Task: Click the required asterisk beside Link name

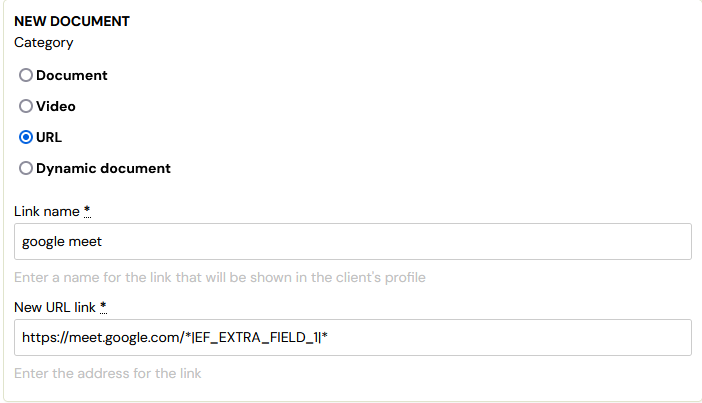Action: point(87,210)
